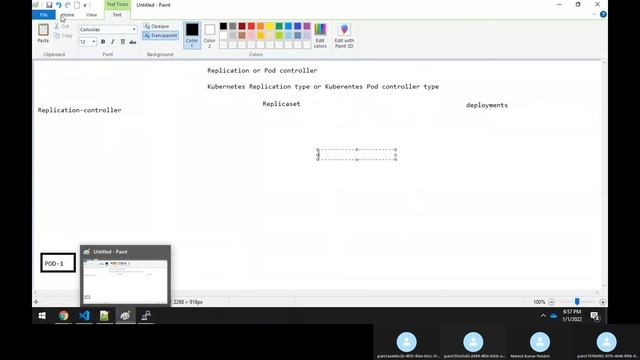
Task: Pick the green color swatch
Action: point(279,26)
